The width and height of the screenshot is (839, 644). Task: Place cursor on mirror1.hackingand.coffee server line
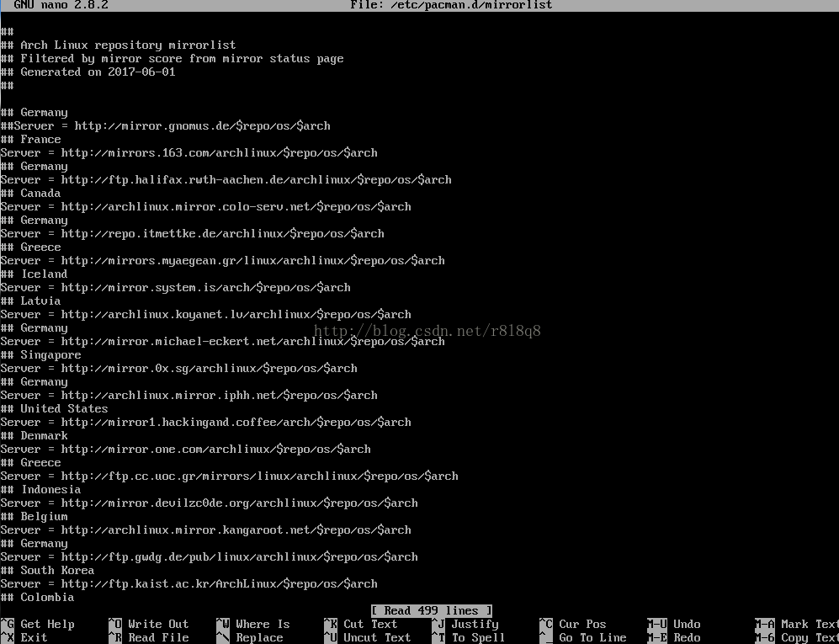205,423
